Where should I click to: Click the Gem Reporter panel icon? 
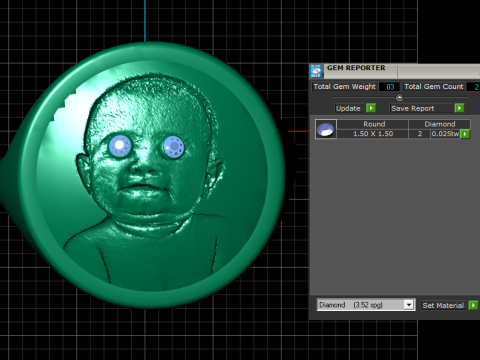click(x=316, y=71)
